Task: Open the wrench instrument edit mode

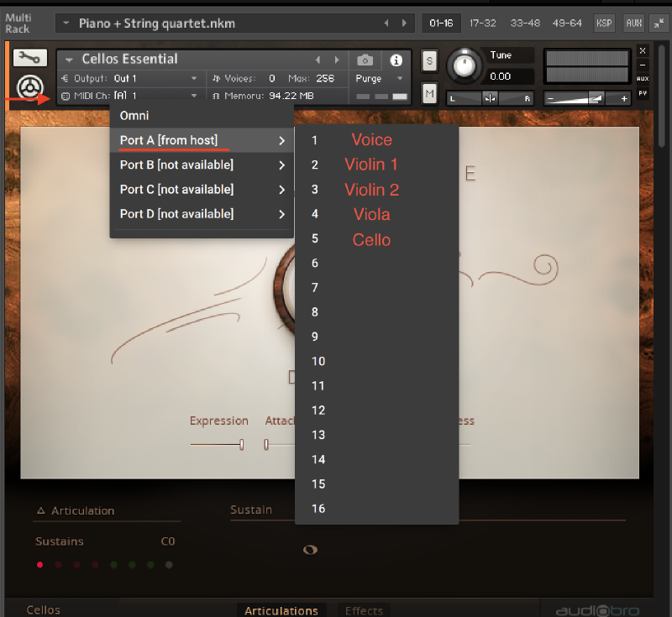Action: coord(30,58)
